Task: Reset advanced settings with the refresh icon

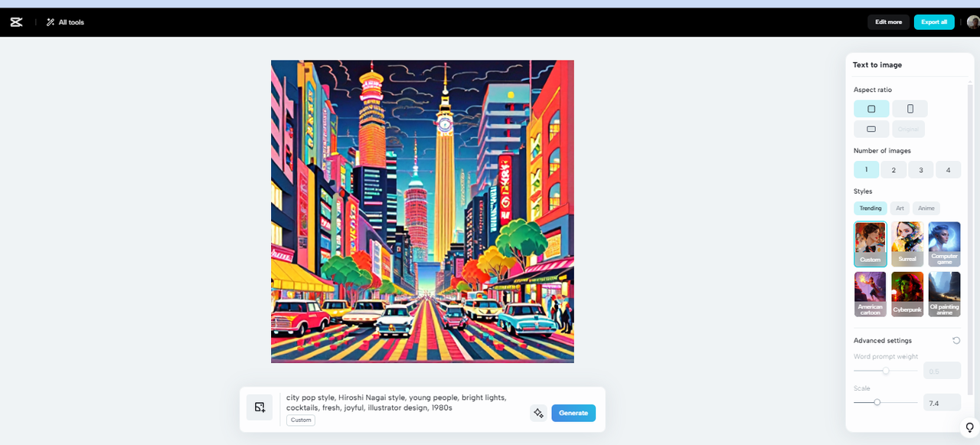Action: click(956, 340)
